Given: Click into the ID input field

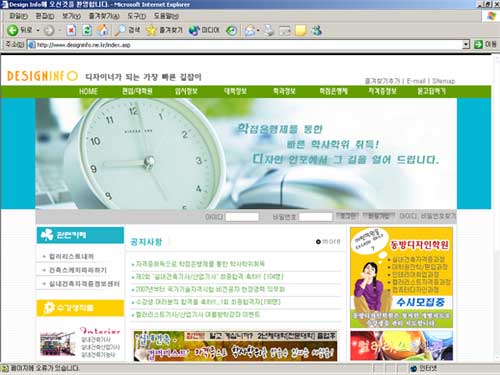Looking at the screenshot, I should [242, 217].
